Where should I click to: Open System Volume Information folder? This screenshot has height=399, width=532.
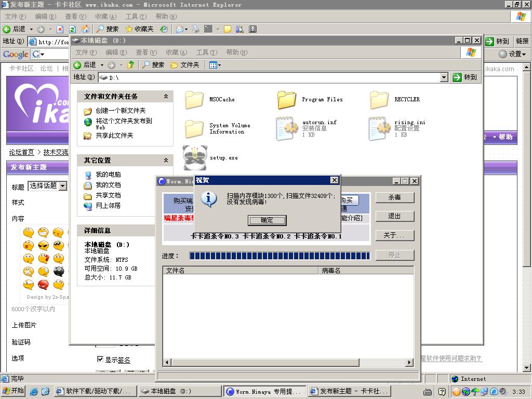(194, 129)
